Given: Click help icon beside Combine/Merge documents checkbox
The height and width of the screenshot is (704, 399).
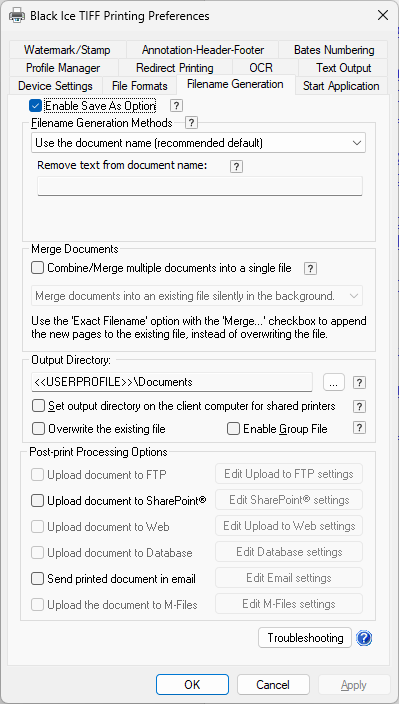Looking at the screenshot, I should click(x=310, y=268).
